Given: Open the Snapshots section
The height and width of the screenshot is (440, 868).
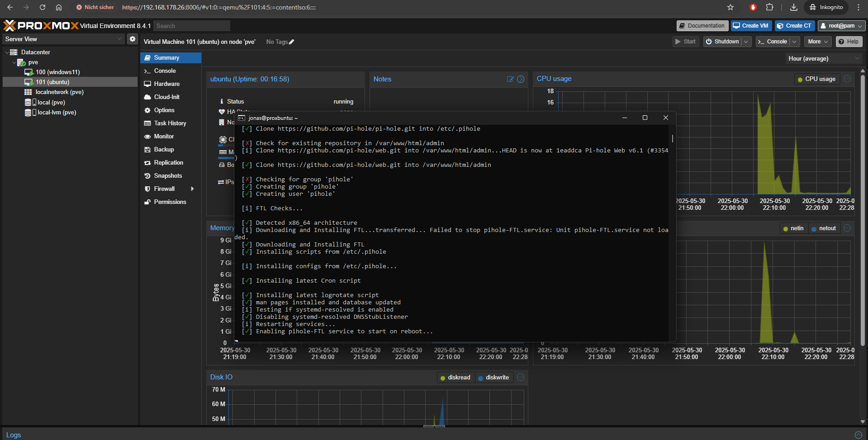Looking at the screenshot, I should [x=171, y=176].
